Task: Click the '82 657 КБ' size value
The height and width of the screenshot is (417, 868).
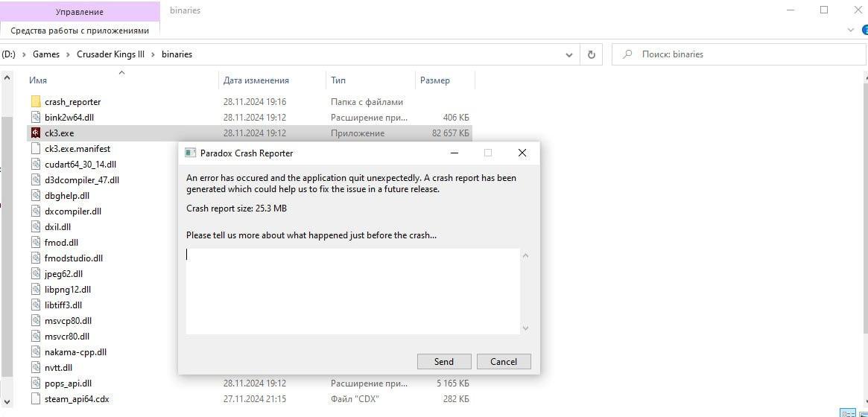Action: coord(451,133)
